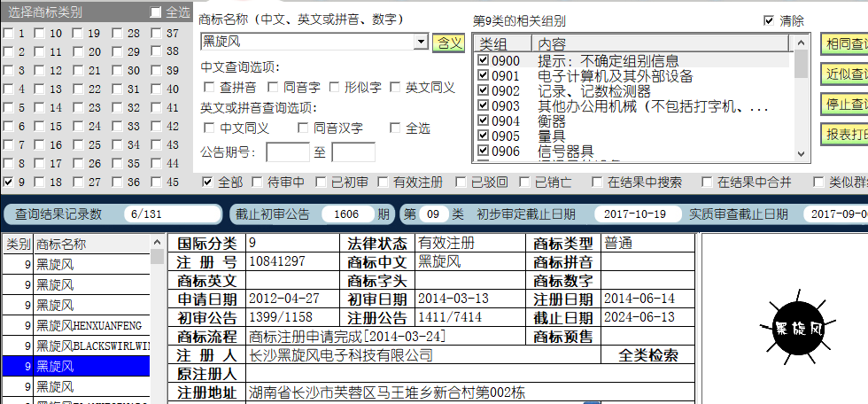Viewport: 868px width, 404px height.
Task: Check class 45 checkbox
Action: click(x=156, y=183)
